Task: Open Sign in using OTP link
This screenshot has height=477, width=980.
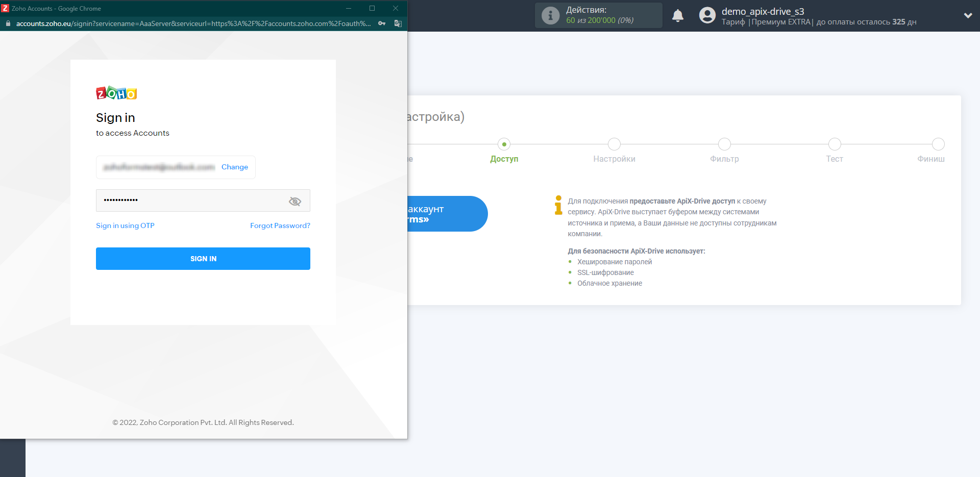Action: coord(125,225)
